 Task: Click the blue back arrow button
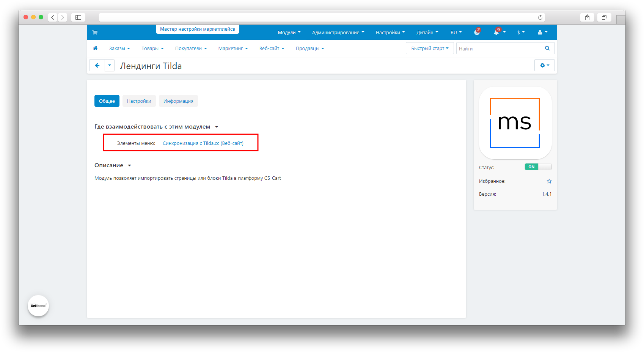coord(97,65)
